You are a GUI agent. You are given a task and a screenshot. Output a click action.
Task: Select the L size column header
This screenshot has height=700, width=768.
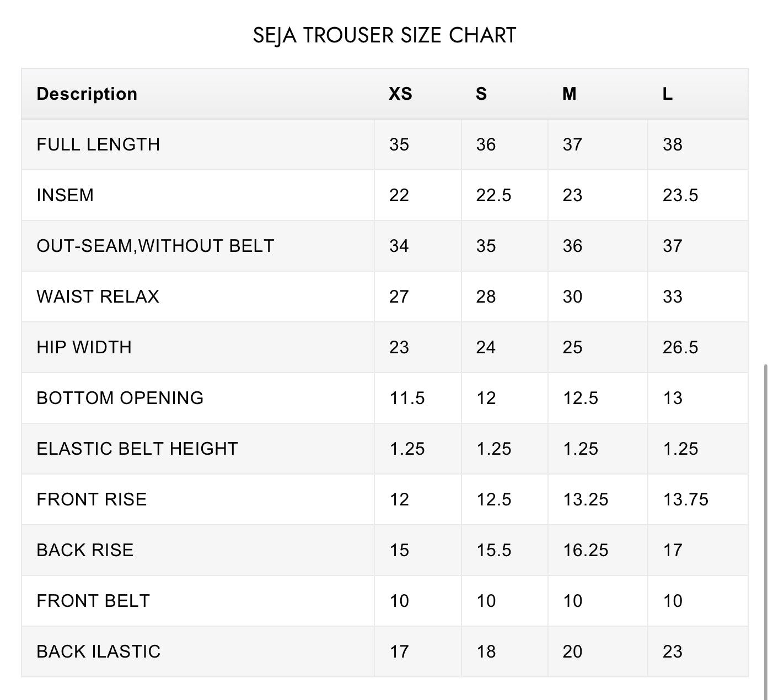tap(667, 94)
